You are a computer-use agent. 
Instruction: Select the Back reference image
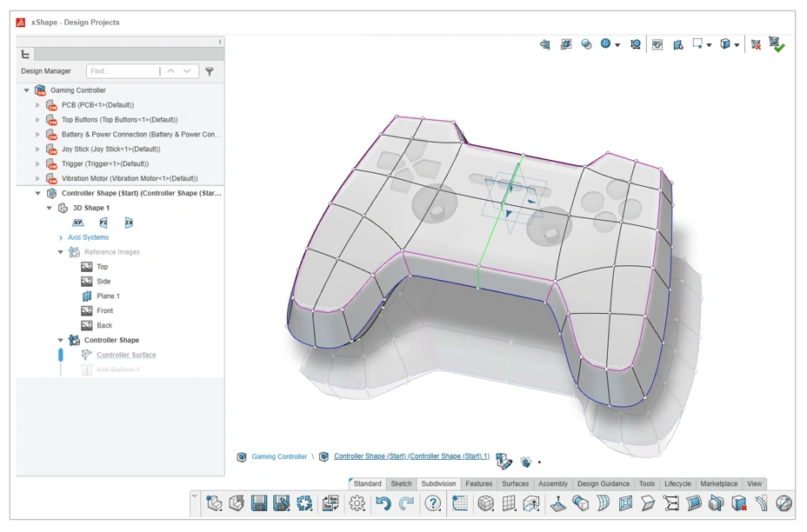click(x=104, y=326)
